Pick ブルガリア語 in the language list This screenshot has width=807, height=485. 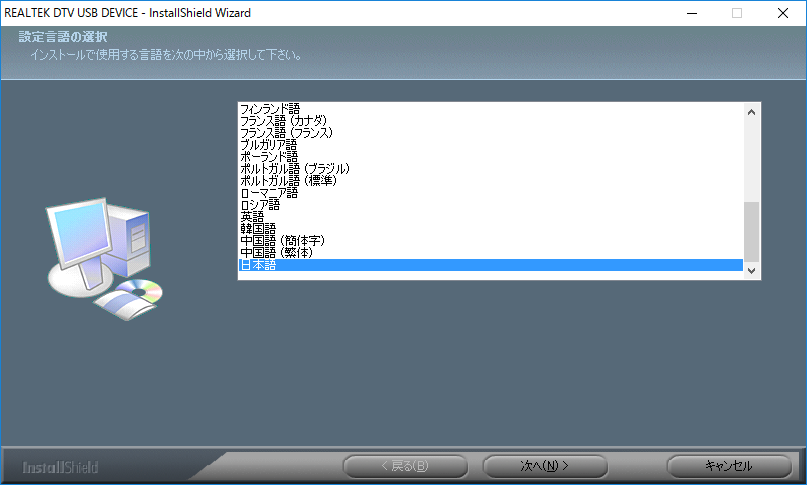click(x=490, y=145)
